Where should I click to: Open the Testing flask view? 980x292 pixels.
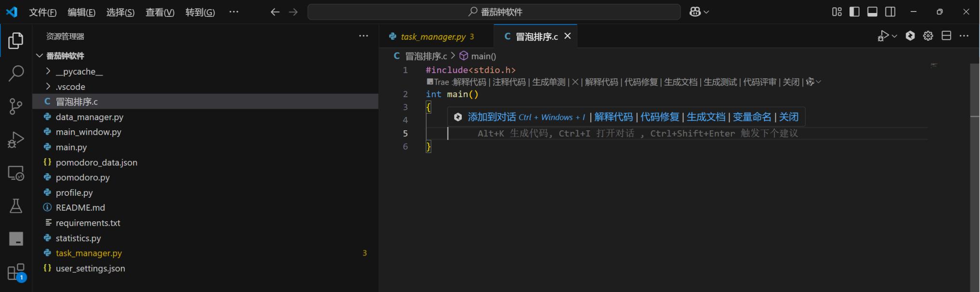pos(16,206)
